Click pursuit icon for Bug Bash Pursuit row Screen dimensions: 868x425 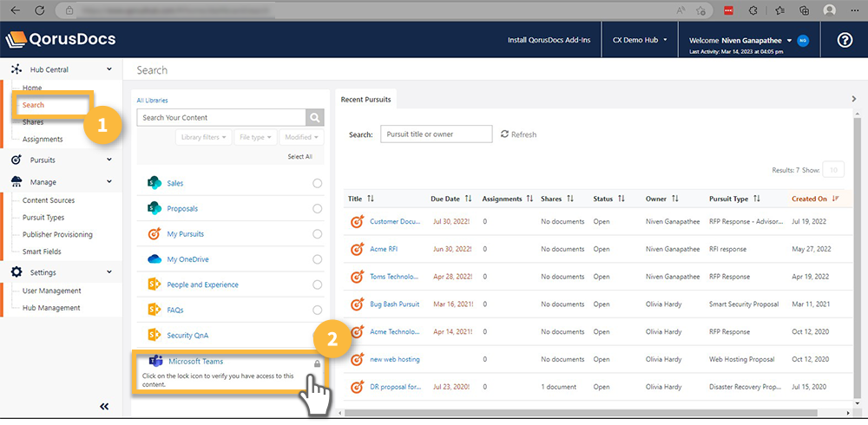(357, 304)
